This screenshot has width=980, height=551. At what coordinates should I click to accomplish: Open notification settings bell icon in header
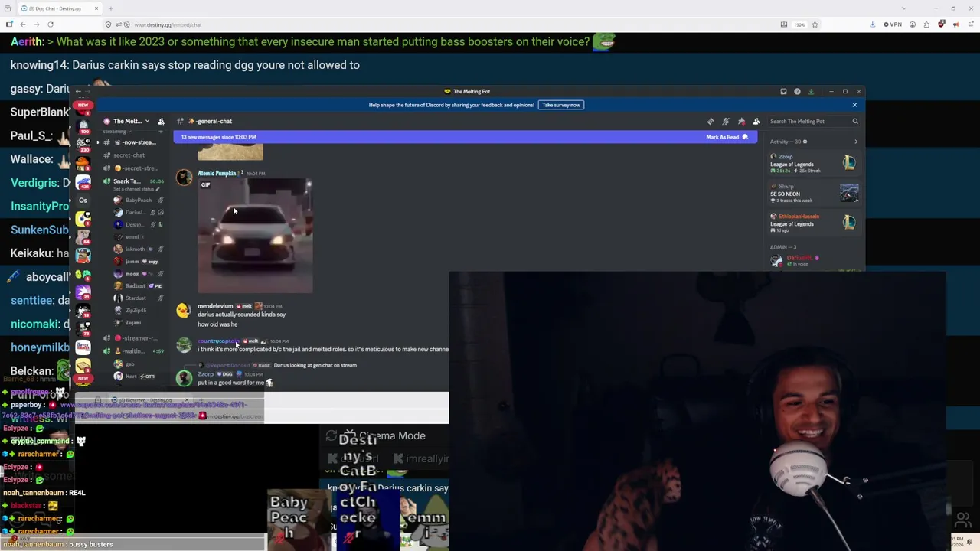coord(726,121)
